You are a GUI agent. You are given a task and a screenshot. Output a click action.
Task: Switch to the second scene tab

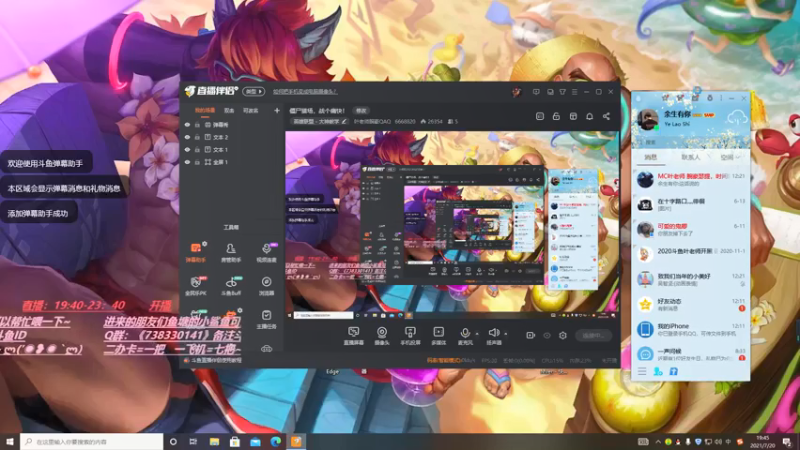click(x=229, y=110)
